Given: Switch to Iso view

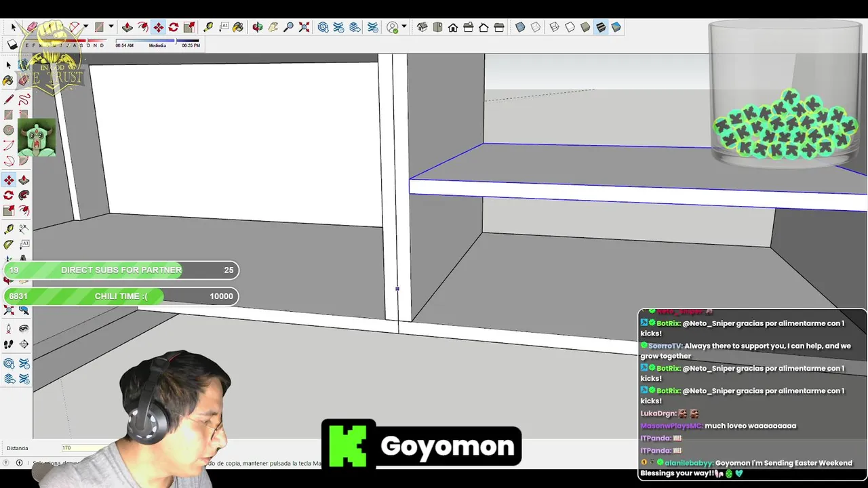Looking at the screenshot, I should pos(422,27).
